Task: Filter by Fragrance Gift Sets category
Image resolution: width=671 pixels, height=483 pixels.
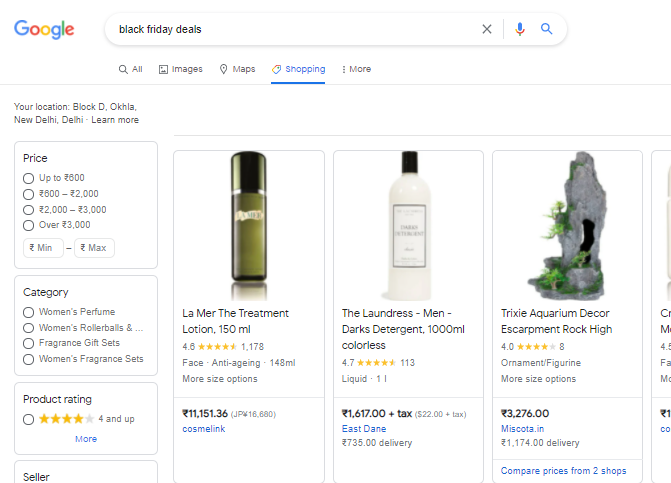Action: 71,343
